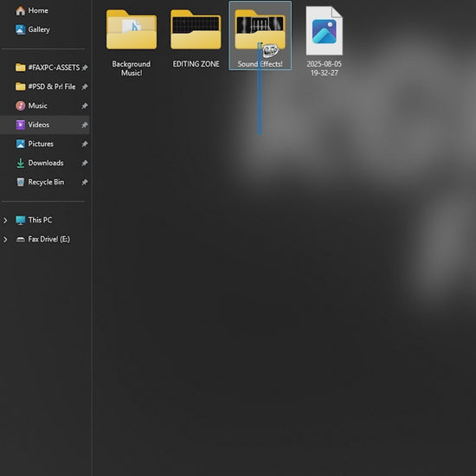Open the Recycle Bin icon
This screenshot has width=476, height=476.
[21, 182]
